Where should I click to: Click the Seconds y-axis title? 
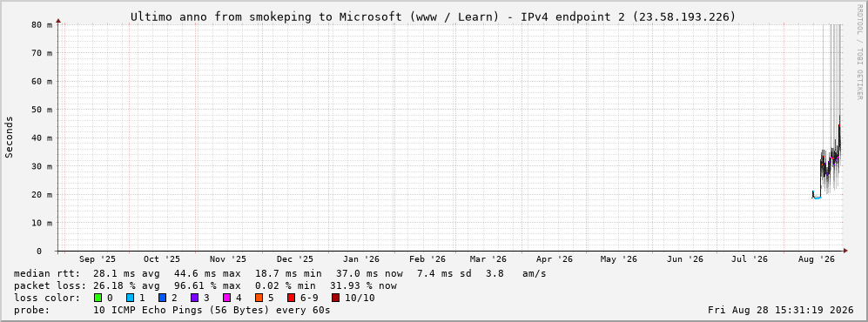9,138
